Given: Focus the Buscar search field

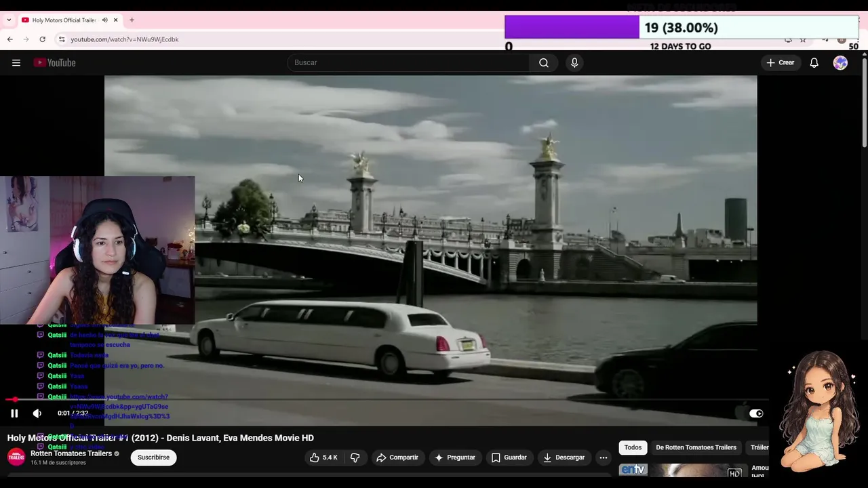Looking at the screenshot, I should point(409,62).
